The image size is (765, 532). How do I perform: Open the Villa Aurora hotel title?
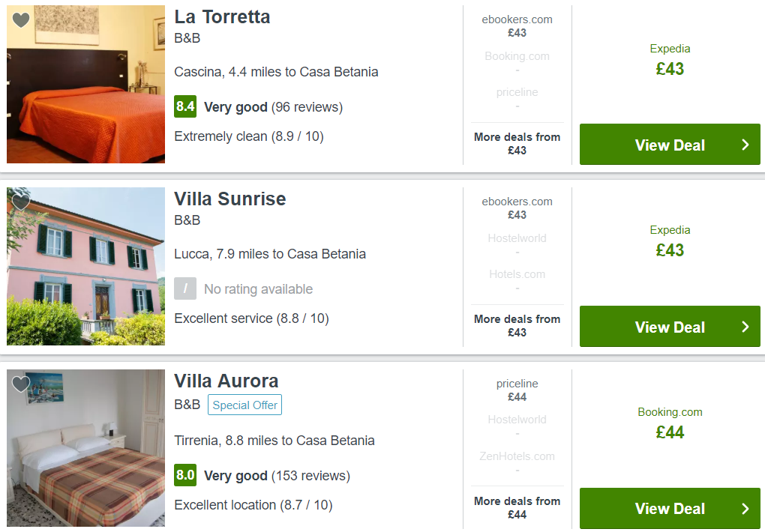226,381
